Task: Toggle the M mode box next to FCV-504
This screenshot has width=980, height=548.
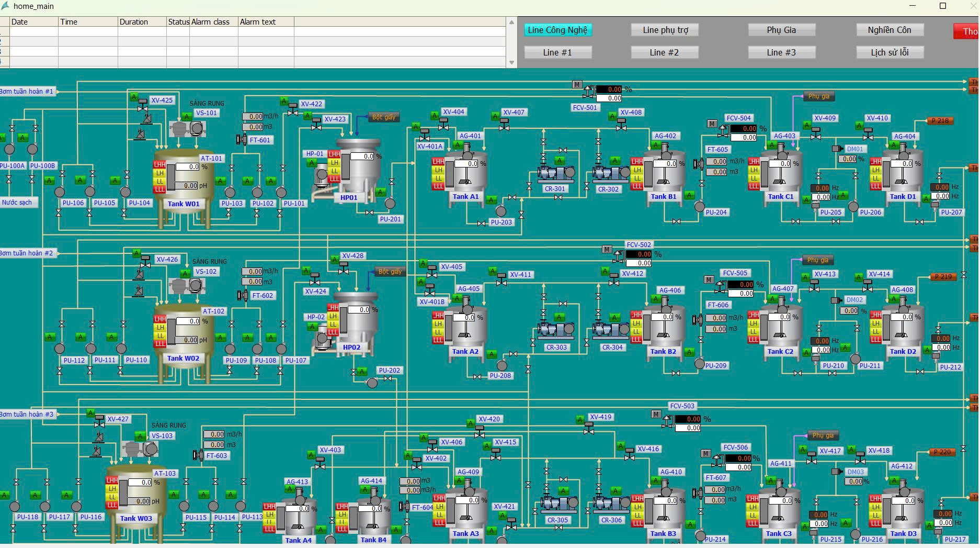Action: point(712,124)
